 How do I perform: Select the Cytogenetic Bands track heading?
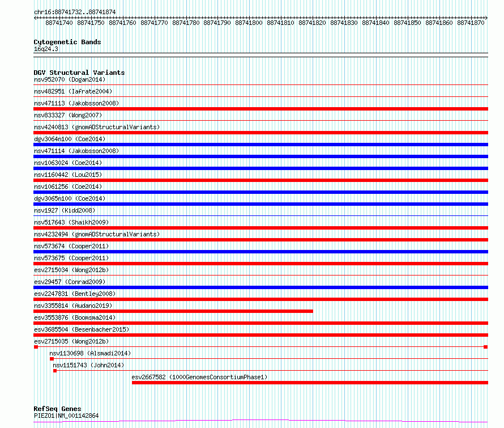coord(67,42)
